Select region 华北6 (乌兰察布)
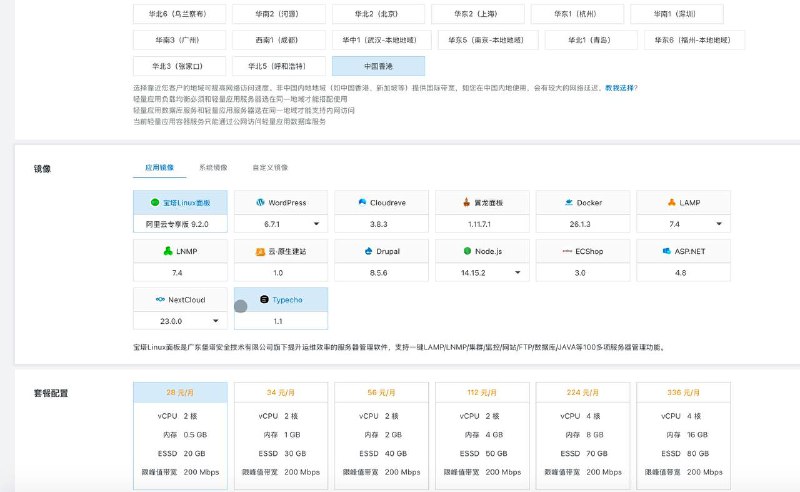The height and width of the screenshot is (492, 800). [x=179, y=14]
